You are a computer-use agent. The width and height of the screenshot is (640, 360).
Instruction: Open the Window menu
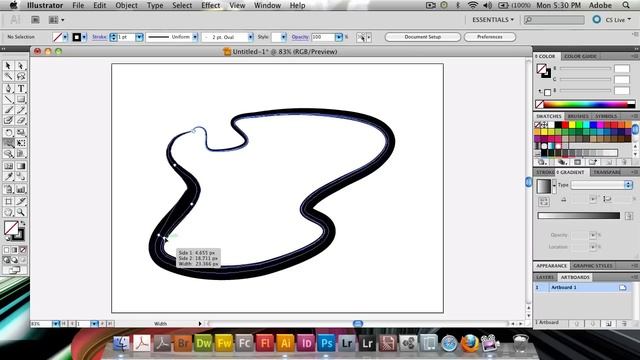(267, 5)
